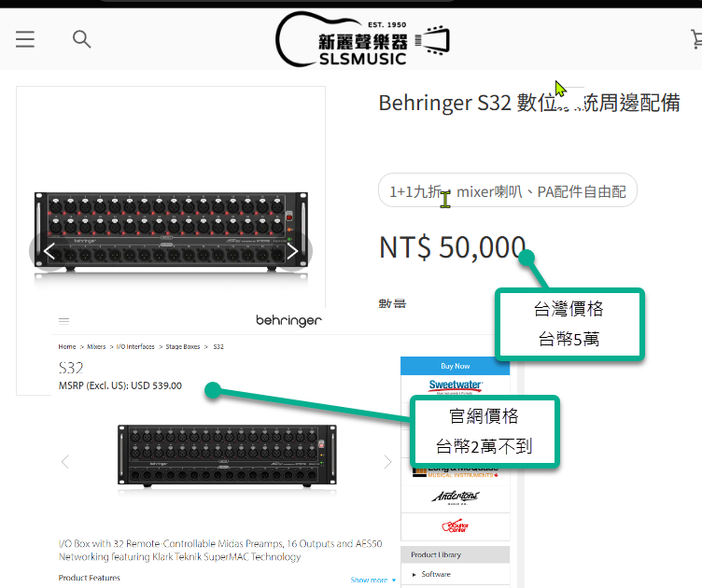The height and width of the screenshot is (588, 702).
Task: Click the Buy Now button
Action: pos(455,366)
